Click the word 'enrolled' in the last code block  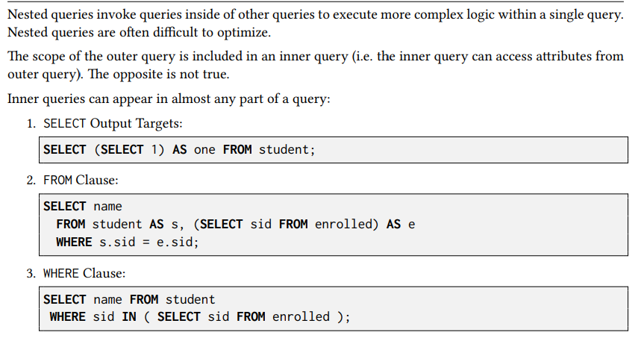coord(301,316)
